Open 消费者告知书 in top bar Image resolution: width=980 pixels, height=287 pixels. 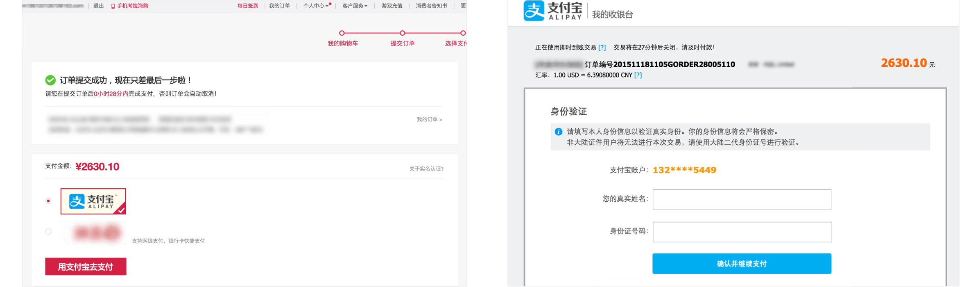432,6
